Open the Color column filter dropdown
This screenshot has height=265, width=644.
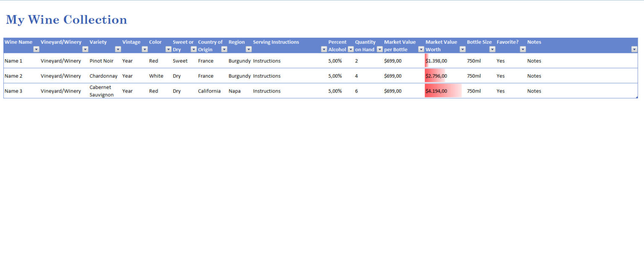pyautogui.click(x=168, y=49)
